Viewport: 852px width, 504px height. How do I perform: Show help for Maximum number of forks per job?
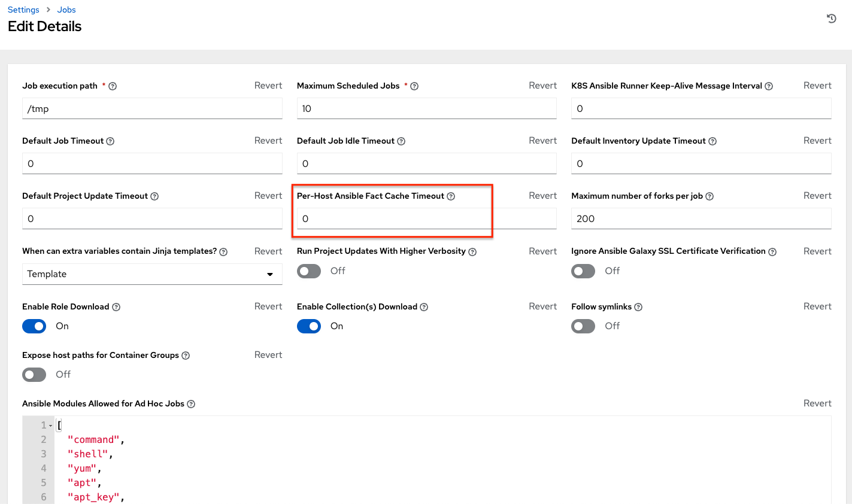click(x=710, y=196)
